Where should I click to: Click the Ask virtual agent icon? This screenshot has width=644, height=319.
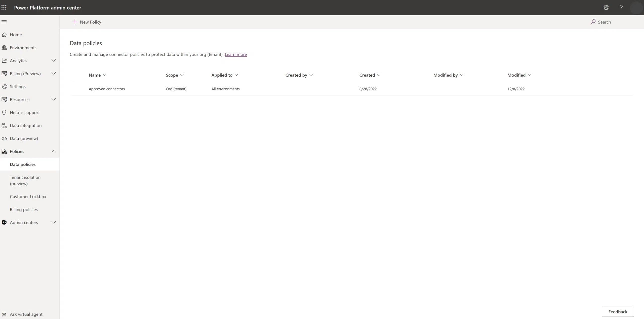point(4,314)
